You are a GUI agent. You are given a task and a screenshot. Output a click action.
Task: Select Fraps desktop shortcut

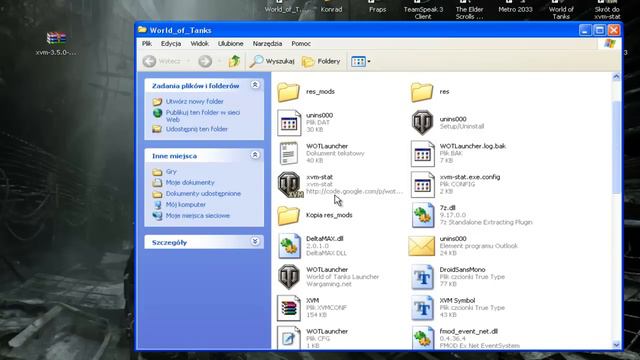tap(378, 7)
